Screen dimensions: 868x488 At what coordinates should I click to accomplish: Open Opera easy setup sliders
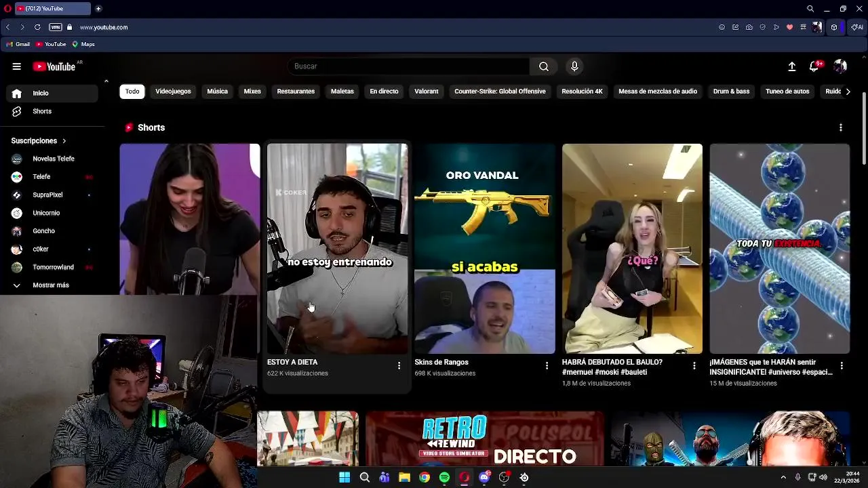803,27
